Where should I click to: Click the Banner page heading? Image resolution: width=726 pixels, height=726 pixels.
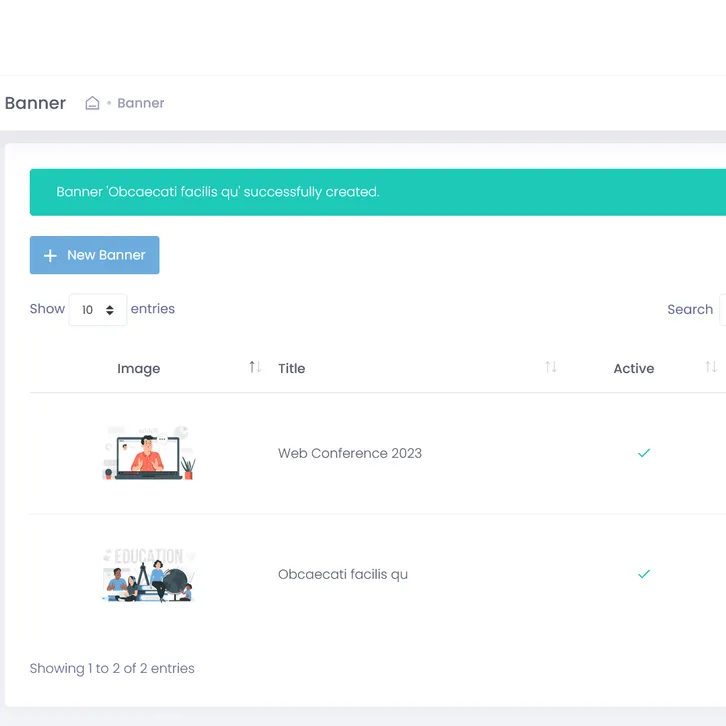click(x=35, y=103)
